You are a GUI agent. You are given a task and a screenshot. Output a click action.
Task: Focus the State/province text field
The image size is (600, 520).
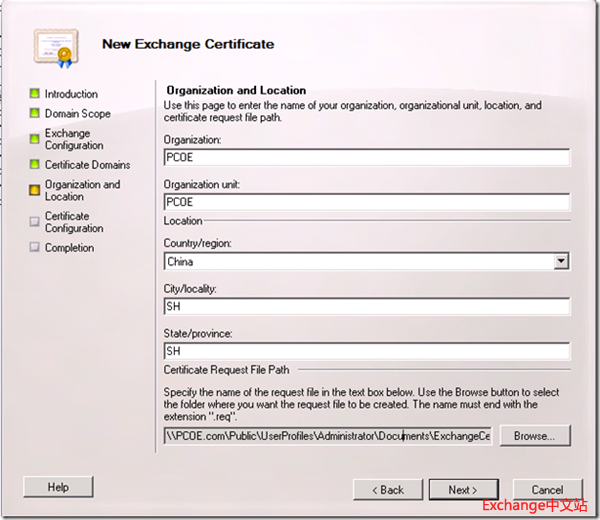click(x=367, y=351)
